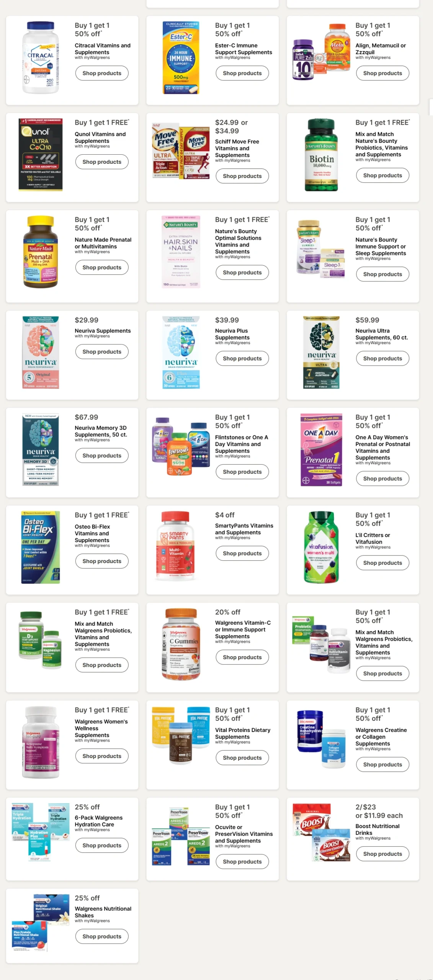Click the One A Day Prenatal box image
Screen dimensions: 433x980
(x=321, y=450)
